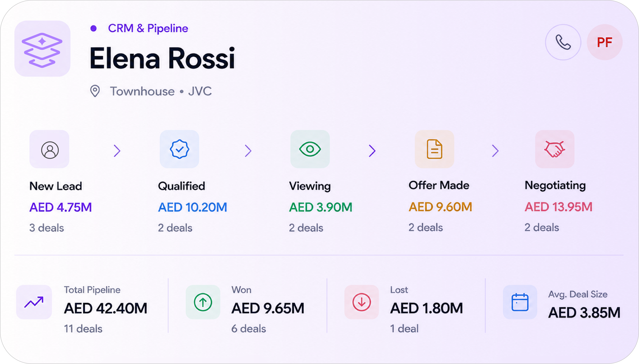Click the Townhouse • JVC location text
The width and height of the screenshot is (639, 364).
click(161, 91)
